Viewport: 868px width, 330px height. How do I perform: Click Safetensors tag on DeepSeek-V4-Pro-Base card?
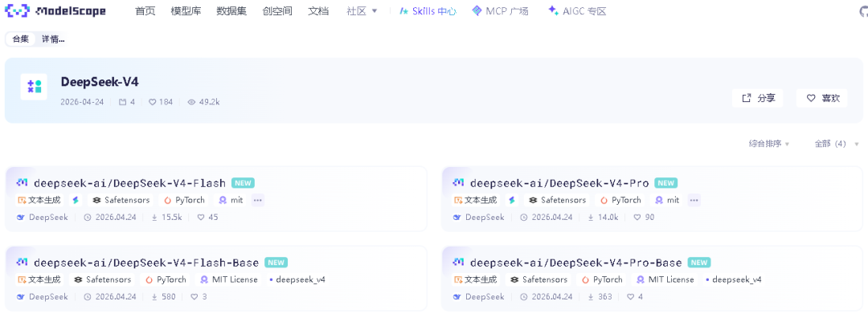pyautogui.click(x=539, y=279)
